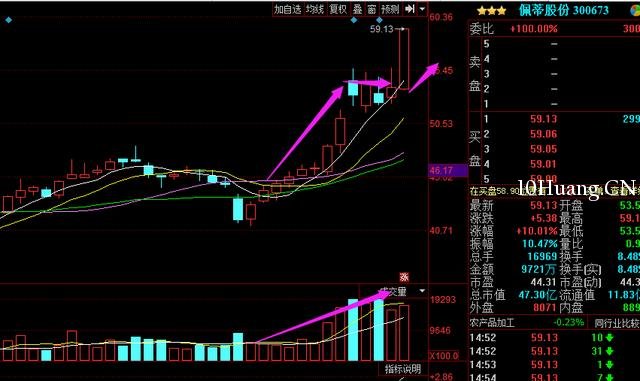Open the 窗 window layout option
The width and height of the screenshot is (640, 381).
(371, 9)
